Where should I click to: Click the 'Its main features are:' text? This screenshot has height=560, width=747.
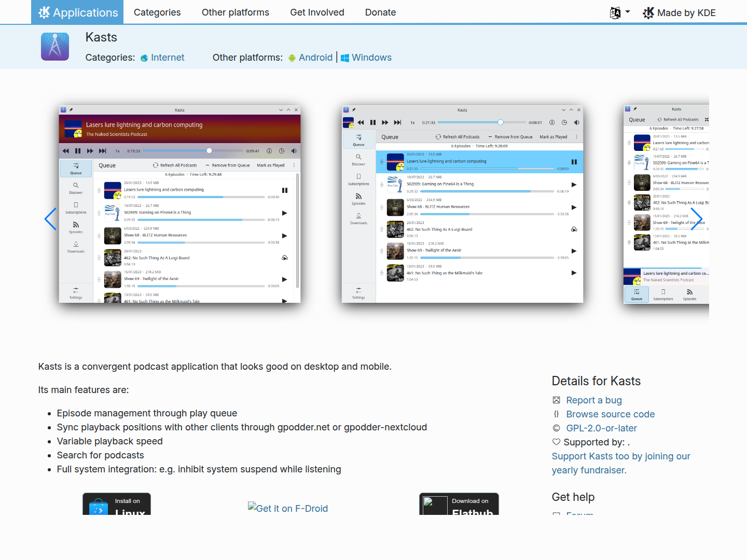[x=84, y=390]
